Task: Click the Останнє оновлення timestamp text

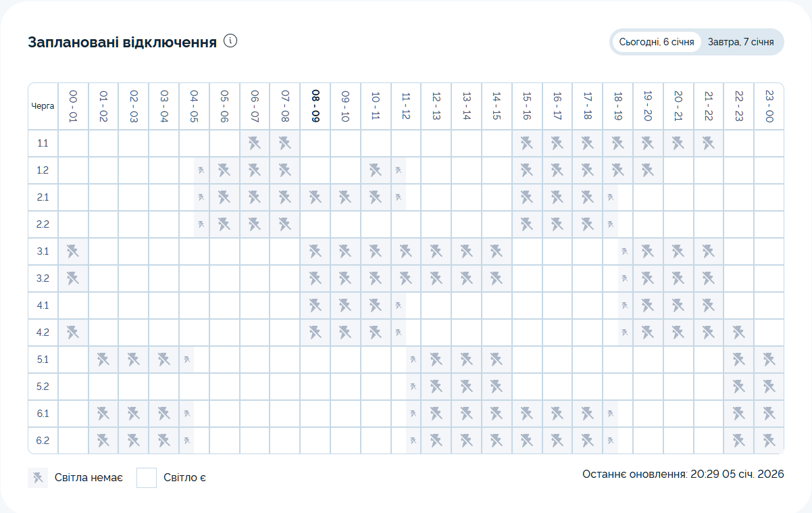Action: pyautogui.click(x=683, y=474)
